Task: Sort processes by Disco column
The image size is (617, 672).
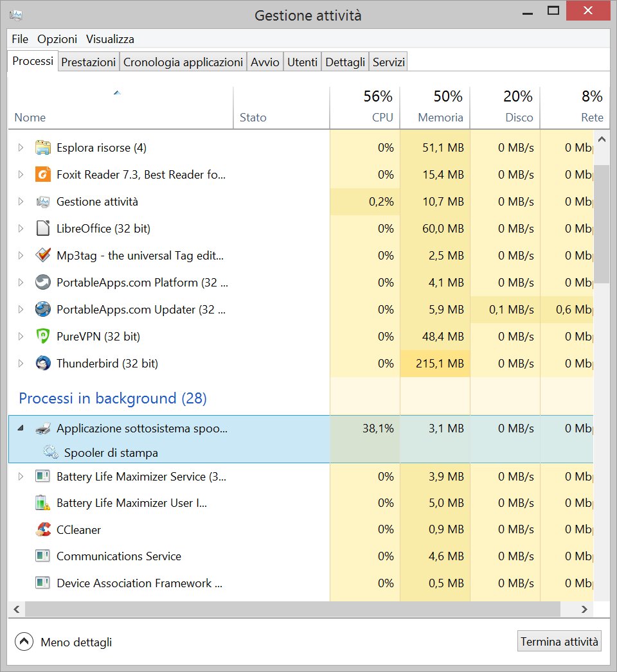Action: 505,107
